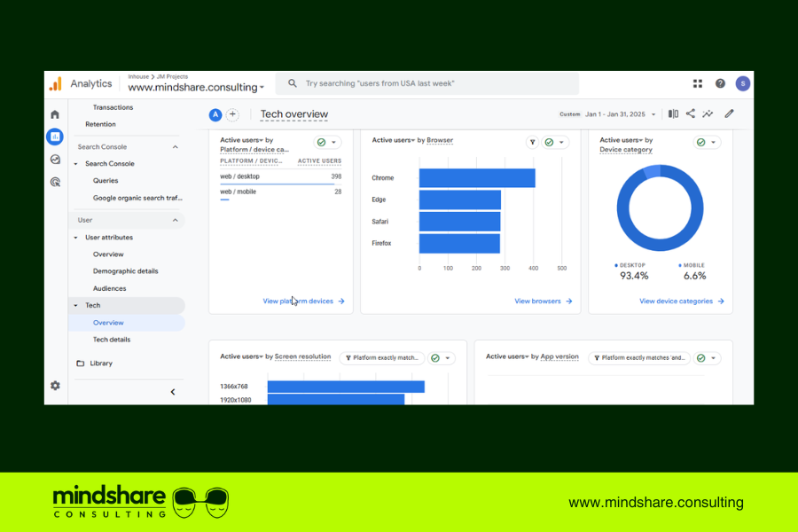Open the Explore icon in left rail

coord(55,160)
